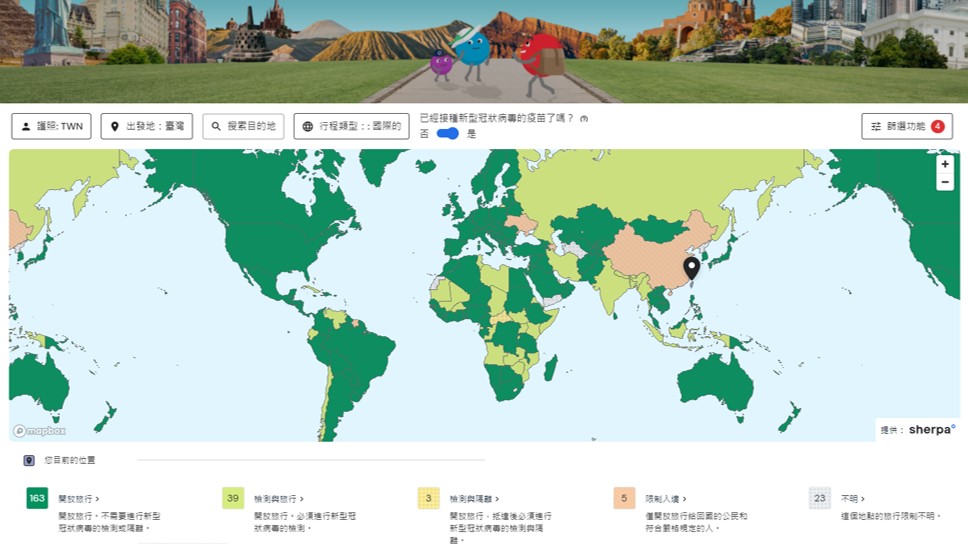Viewport: 968px width, 544px height.
Task: Expand the 限制入境 category
Action: [x=666, y=498]
